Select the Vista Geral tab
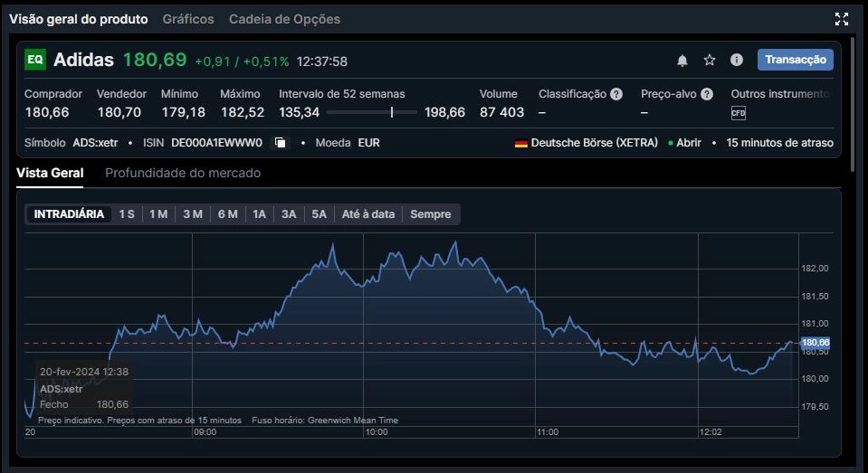Viewport: 868px width, 473px height. click(x=50, y=173)
